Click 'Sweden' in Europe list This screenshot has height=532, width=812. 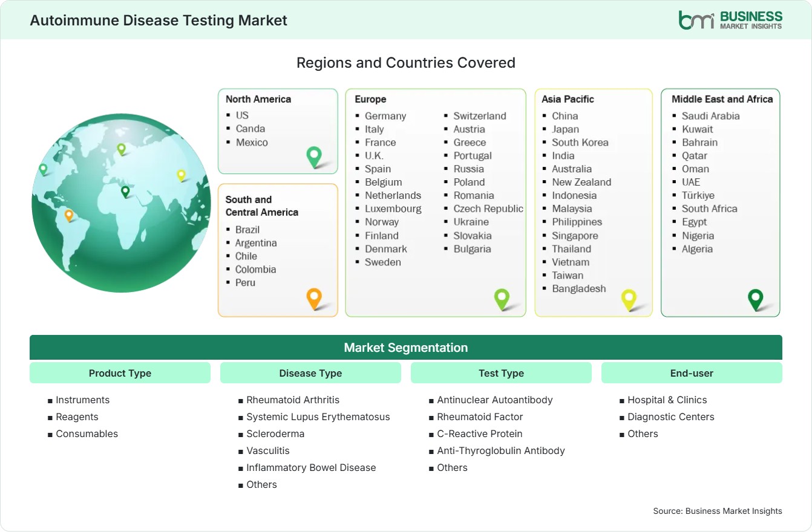pyautogui.click(x=383, y=262)
